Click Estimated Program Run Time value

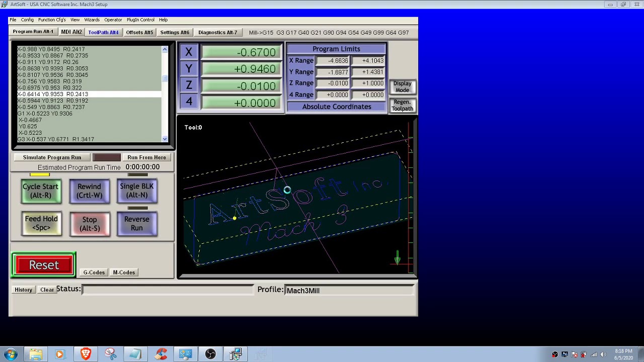coord(142,167)
